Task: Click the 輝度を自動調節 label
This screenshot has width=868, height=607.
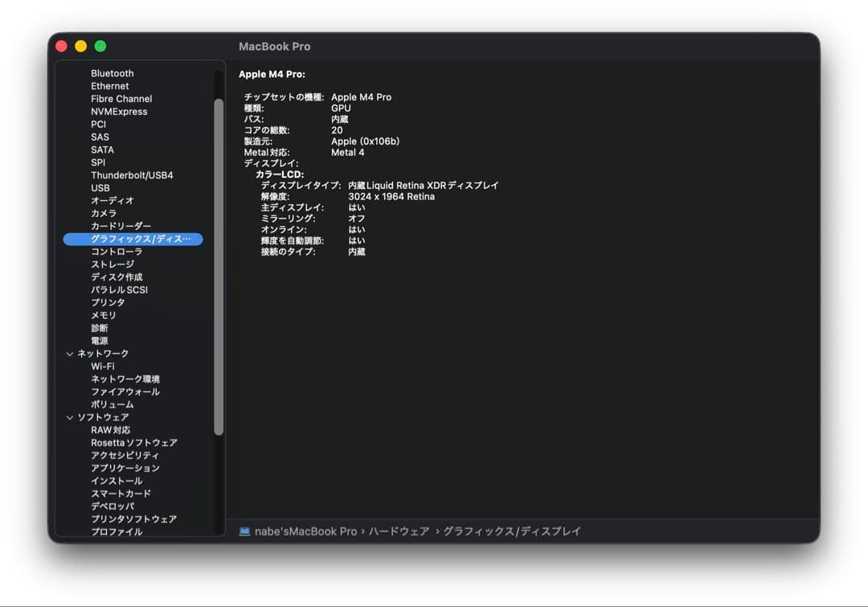Action: (x=293, y=241)
